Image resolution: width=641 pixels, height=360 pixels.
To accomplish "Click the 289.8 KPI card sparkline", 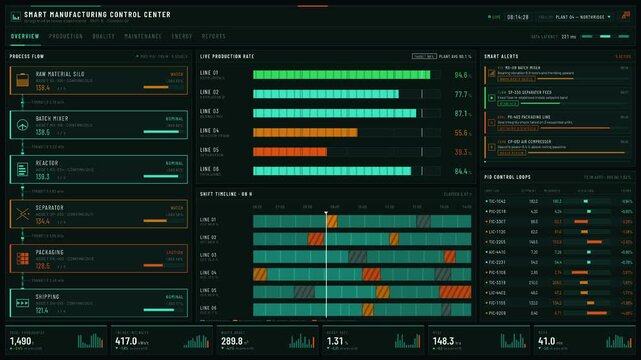I will point(302,341).
